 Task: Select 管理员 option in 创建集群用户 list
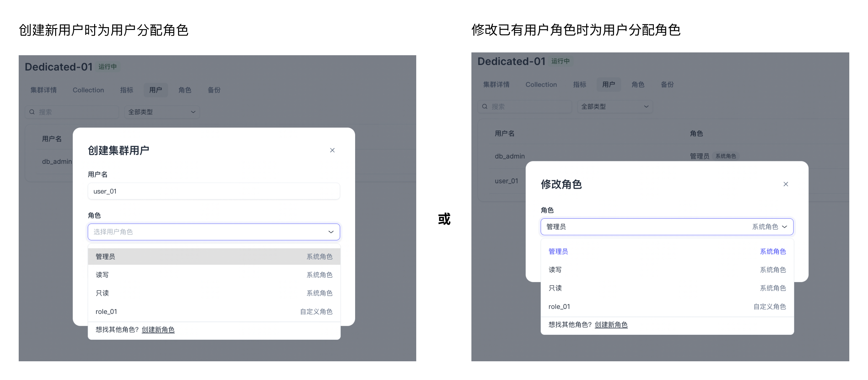click(214, 256)
